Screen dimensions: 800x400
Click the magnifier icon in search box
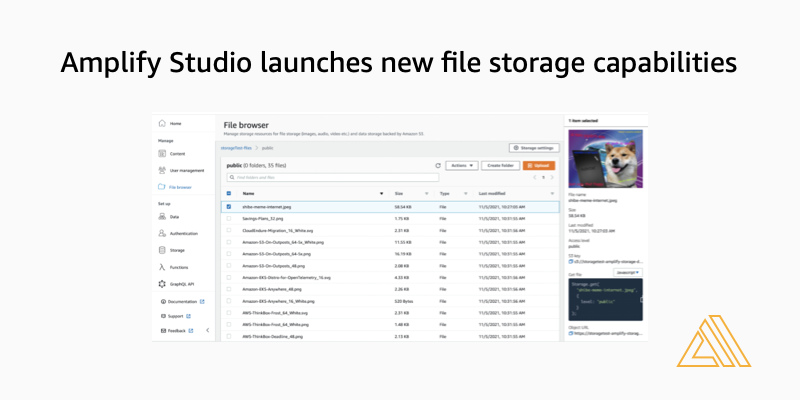click(232, 178)
